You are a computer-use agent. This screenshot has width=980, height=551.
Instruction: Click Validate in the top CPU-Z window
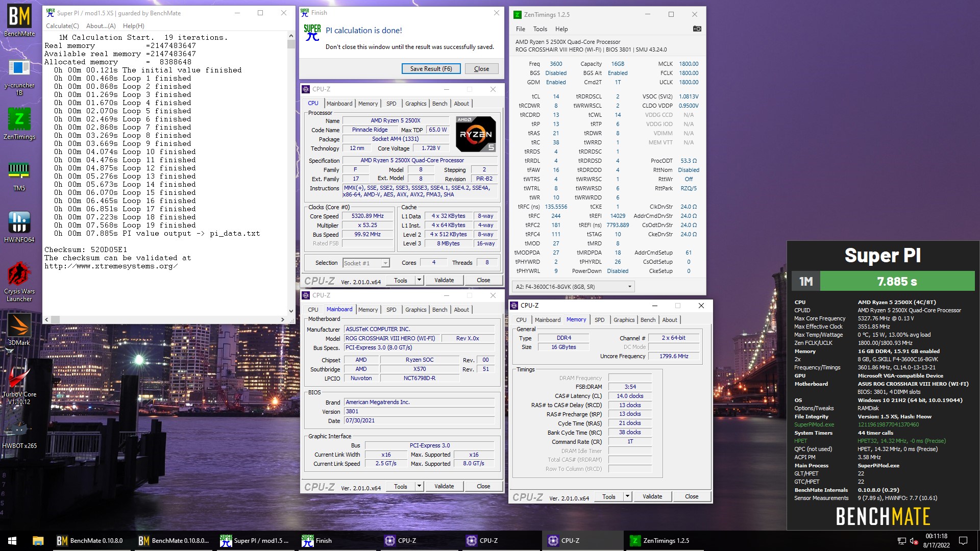tap(444, 280)
